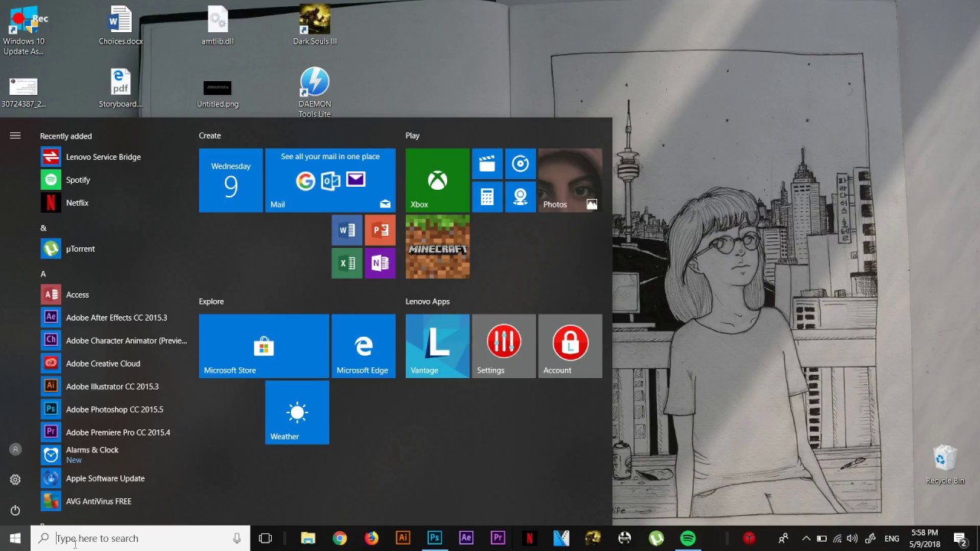Activate the Cortana microphone in search box
This screenshot has height=551, width=980.
tap(237, 539)
